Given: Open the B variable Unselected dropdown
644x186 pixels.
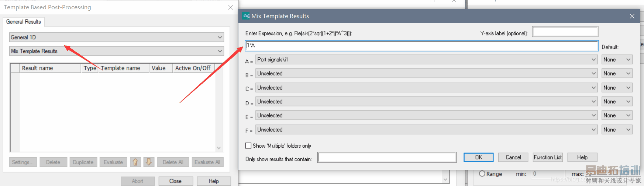Looking at the screenshot, I should pyautogui.click(x=426, y=74).
